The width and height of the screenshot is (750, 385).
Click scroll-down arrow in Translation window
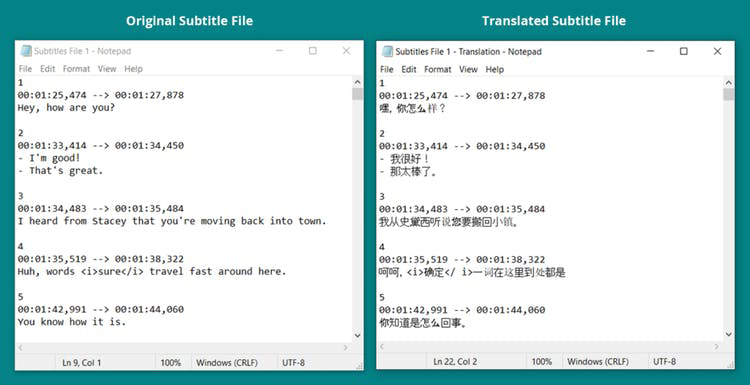point(728,334)
